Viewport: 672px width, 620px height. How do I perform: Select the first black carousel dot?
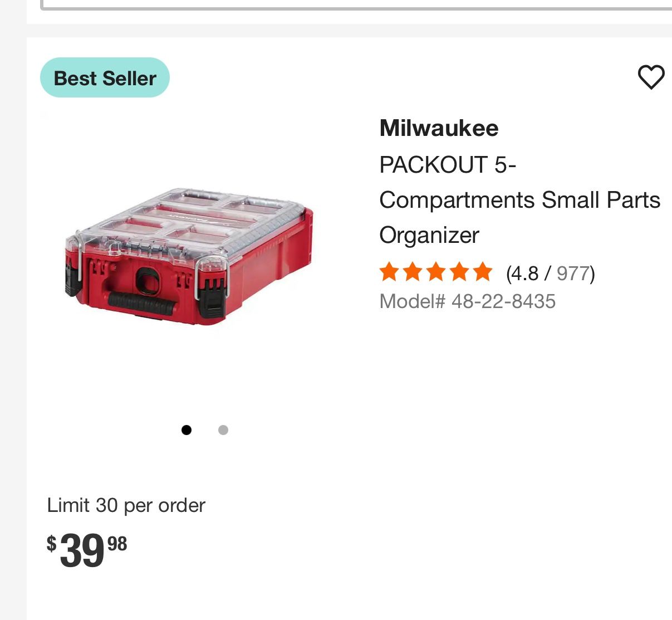pos(187,430)
